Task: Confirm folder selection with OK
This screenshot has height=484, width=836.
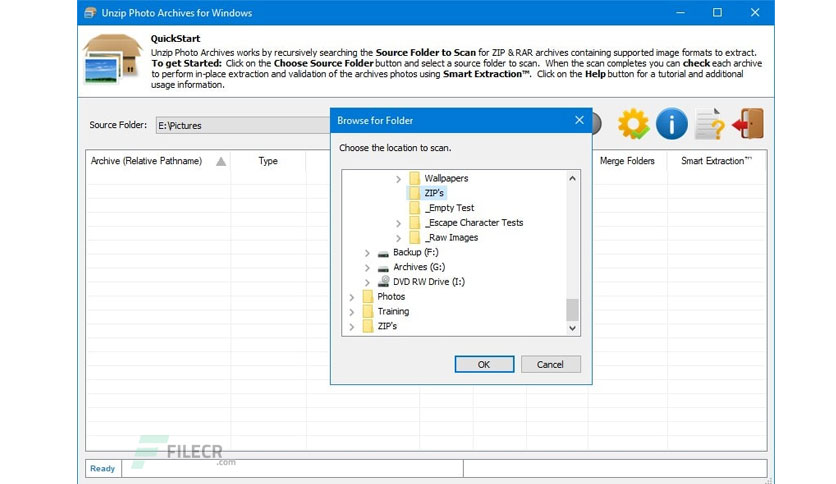Action: point(484,365)
